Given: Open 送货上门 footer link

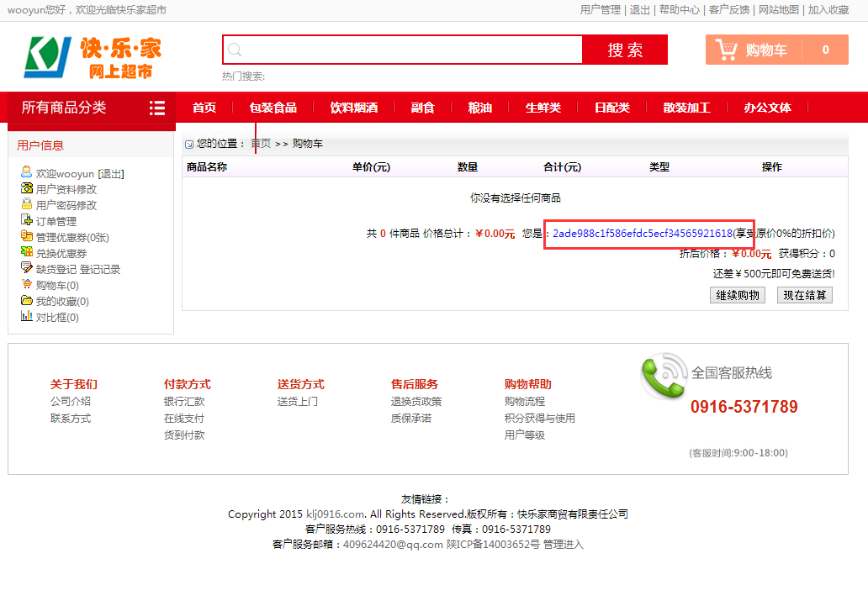Looking at the screenshot, I should coord(297,401).
